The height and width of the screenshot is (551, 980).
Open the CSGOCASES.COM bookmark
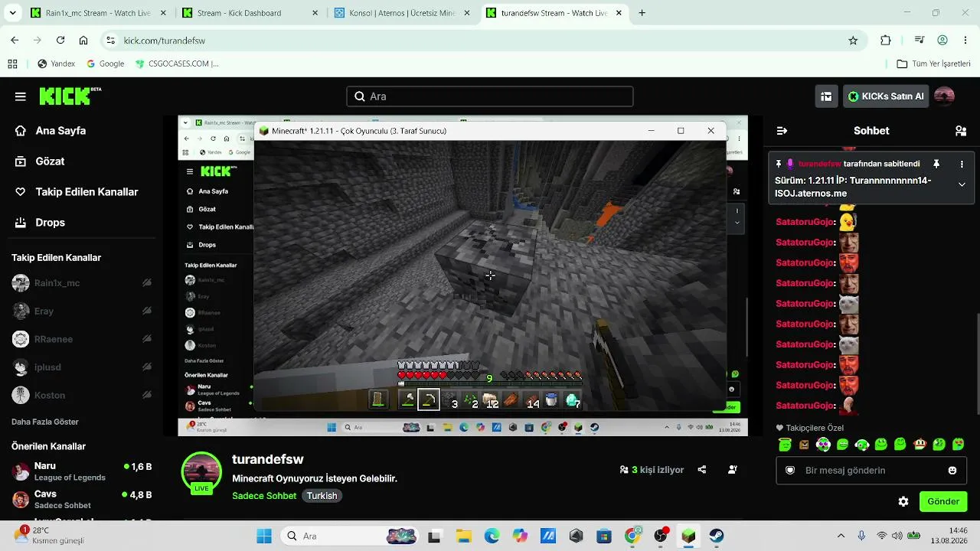coord(176,64)
